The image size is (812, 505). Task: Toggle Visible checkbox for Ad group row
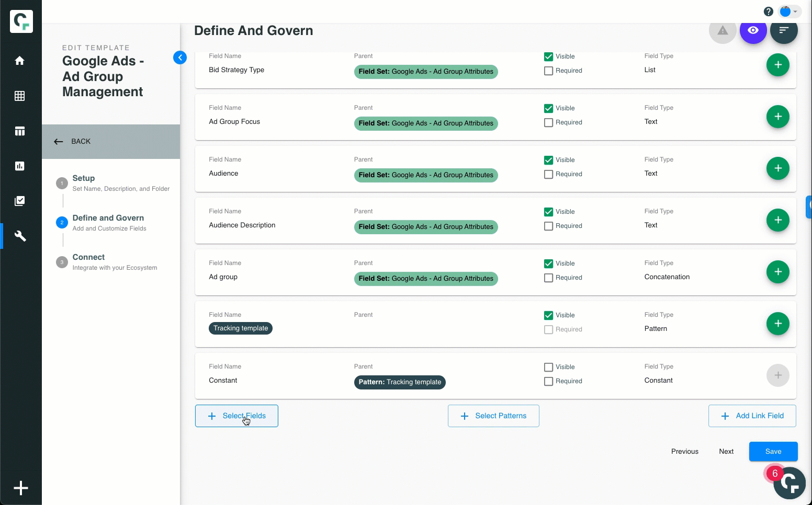[x=548, y=263]
